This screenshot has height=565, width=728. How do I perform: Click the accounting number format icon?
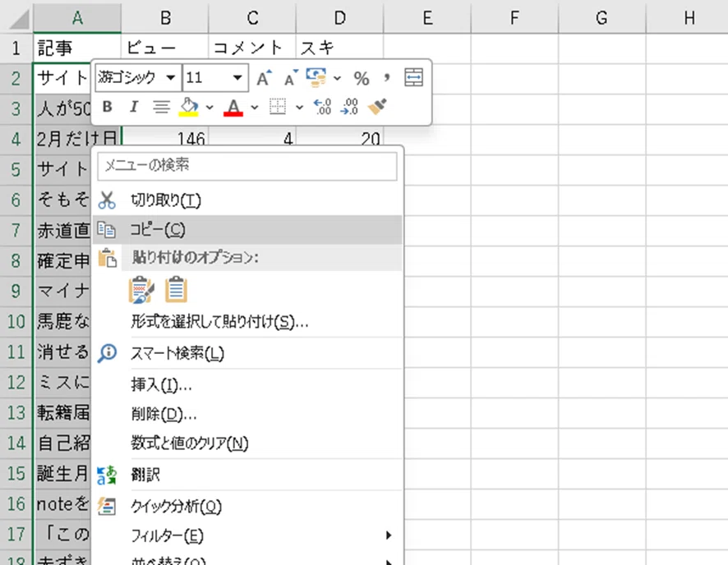click(316, 77)
